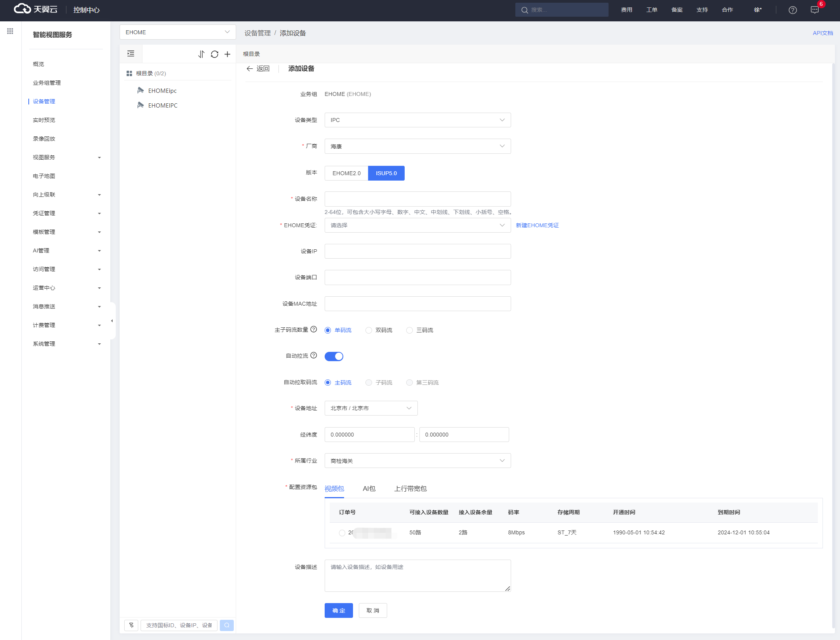Click the refresh icon in device tree
Viewport: 840px width, 640px height.
[214, 54]
